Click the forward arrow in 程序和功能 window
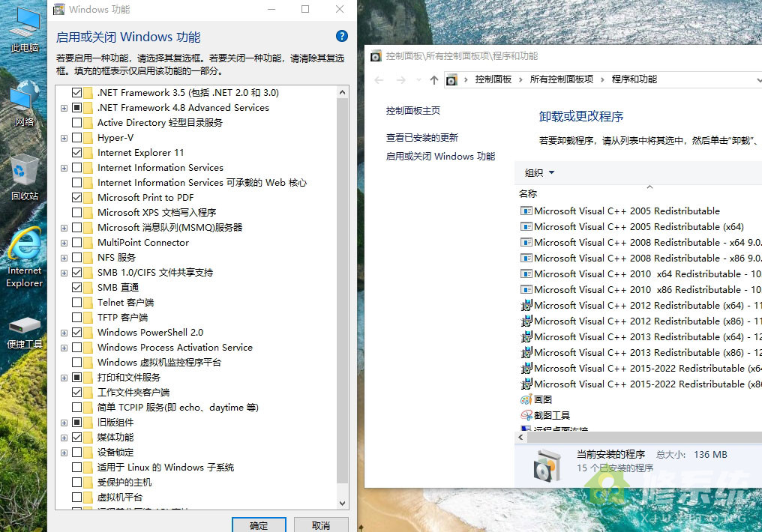The width and height of the screenshot is (762, 532). (x=401, y=80)
